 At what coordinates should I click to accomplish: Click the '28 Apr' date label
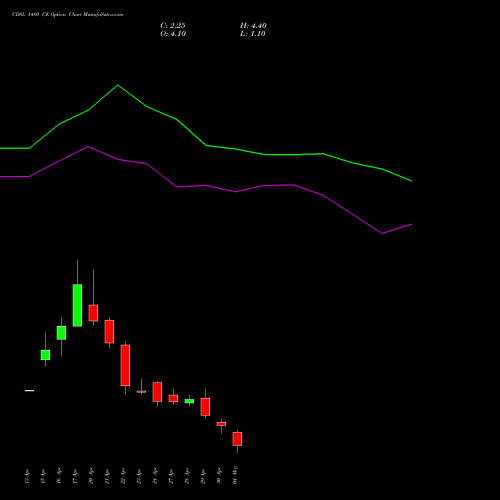[x=187, y=476]
